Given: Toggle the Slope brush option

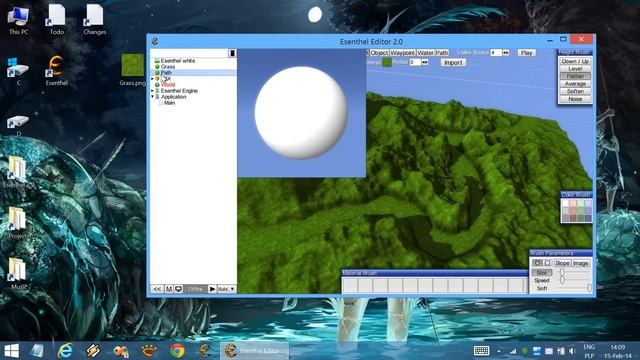Looking at the screenshot, I should 562,263.
